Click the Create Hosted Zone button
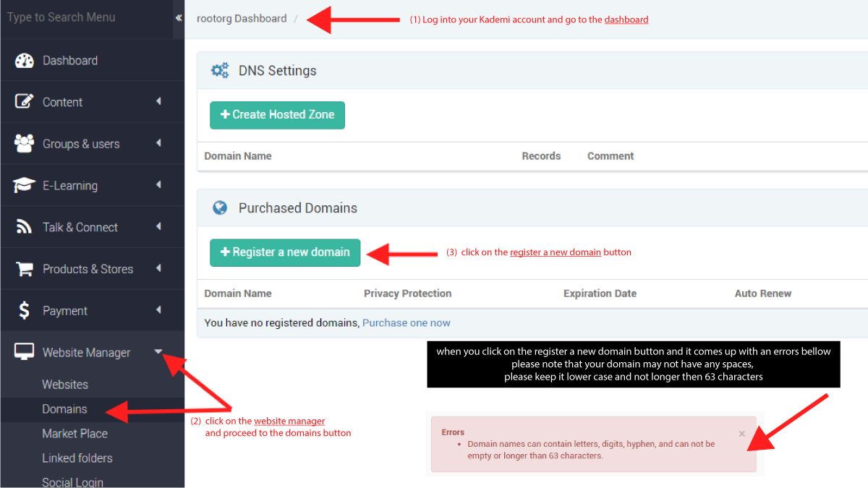The width and height of the screenshot is (868, 488). 277,115
